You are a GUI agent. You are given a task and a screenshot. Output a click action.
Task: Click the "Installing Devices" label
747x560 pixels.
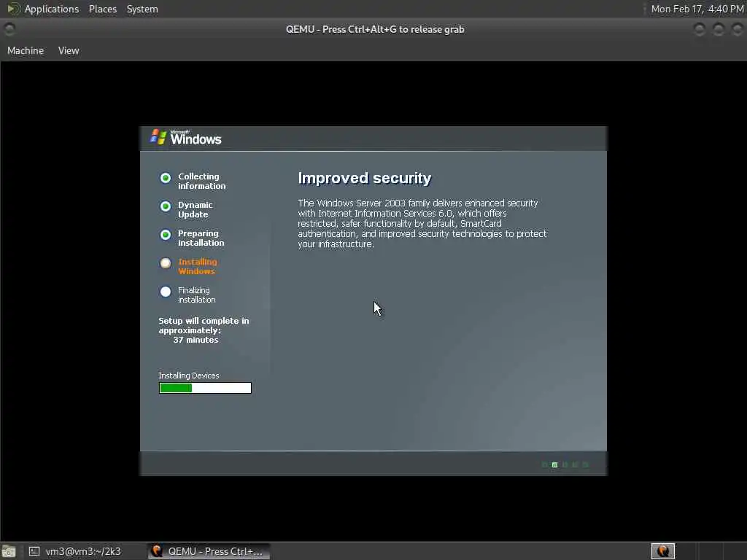[x=189, y=376]
